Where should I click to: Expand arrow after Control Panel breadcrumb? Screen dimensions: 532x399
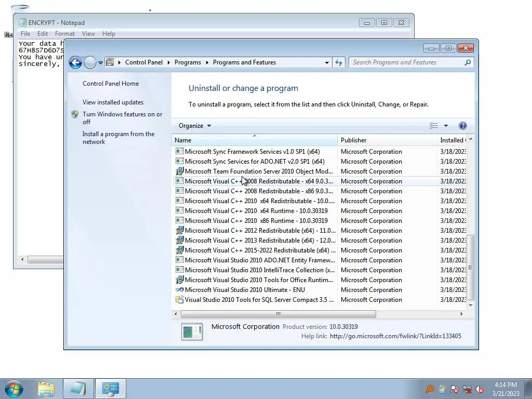tap(169, 62)
